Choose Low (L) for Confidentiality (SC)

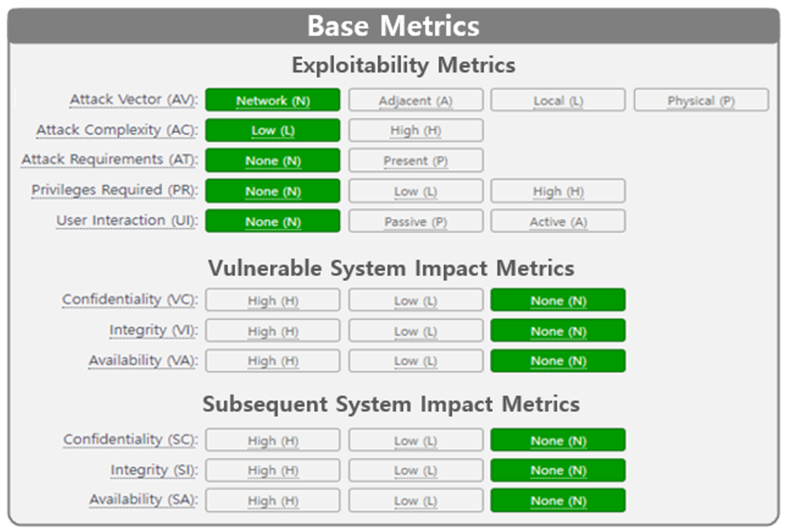tap(416, 440)
